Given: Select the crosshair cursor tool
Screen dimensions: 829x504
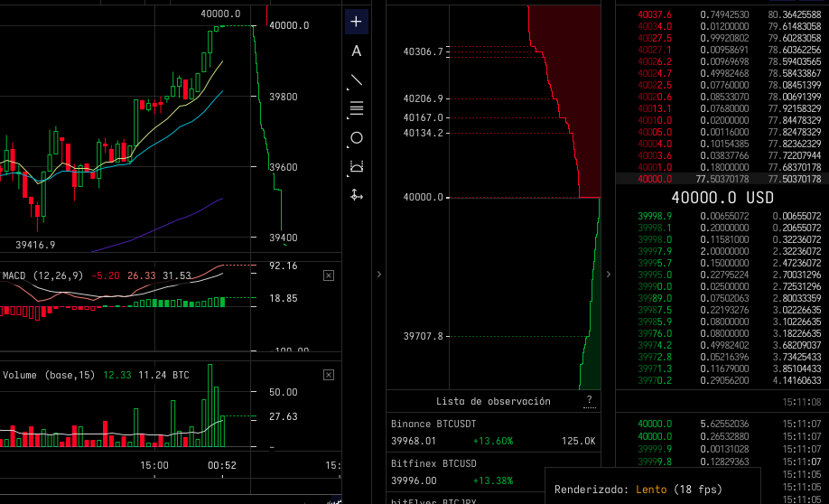Looking at the screenshot, I should [x=357, y=22].
